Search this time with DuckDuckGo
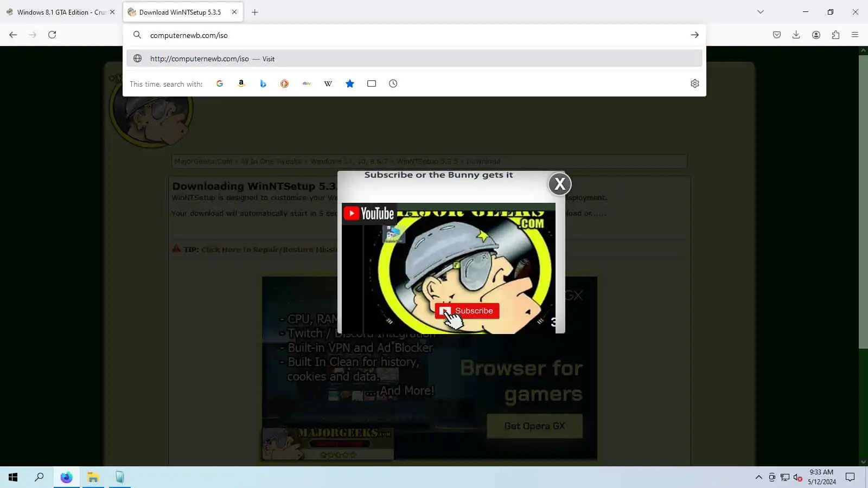This screenshot has width=868, height=488. coord(284,84)
